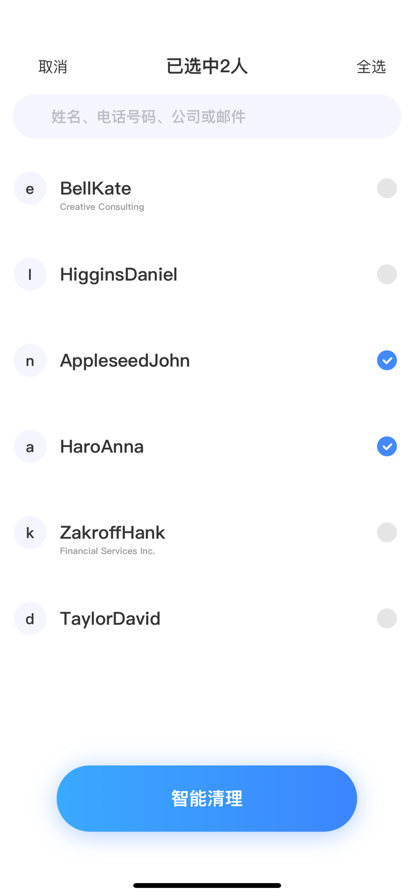Check the ZakroffHank selection circle

click(x=387, y=533)
